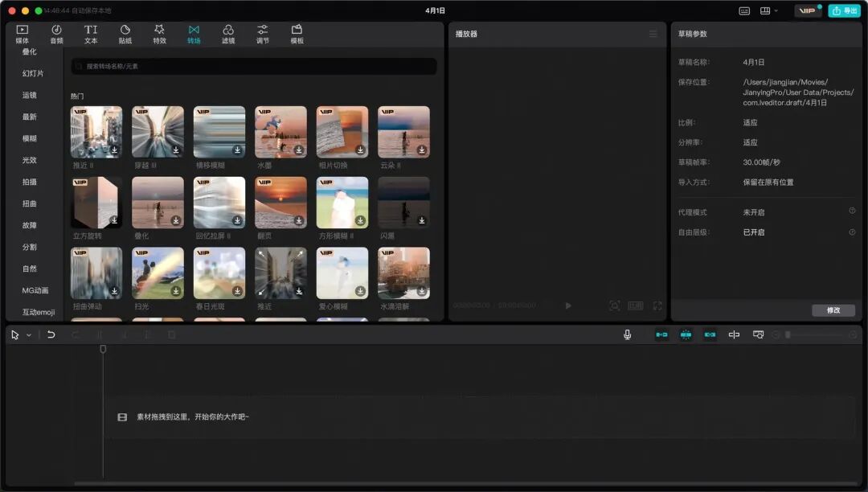
Task: Open the 贴纸 stickers panel
Action: coord(125,34)
